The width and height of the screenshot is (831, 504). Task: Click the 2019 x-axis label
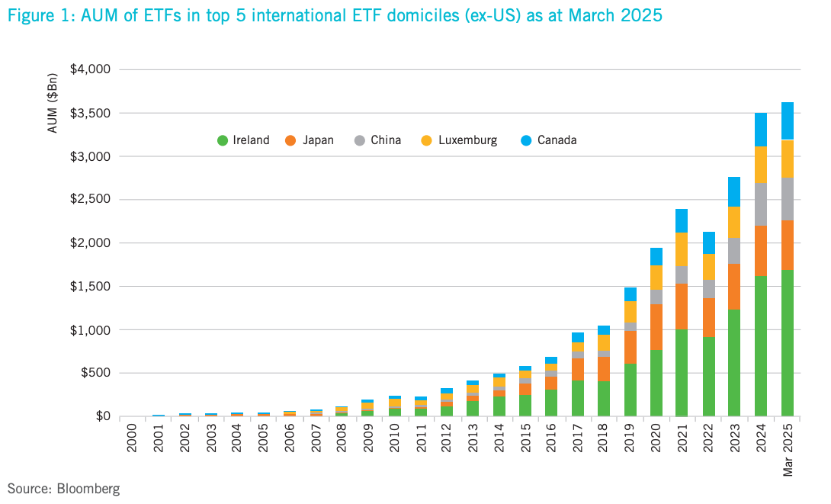click(x=630, y=438)
